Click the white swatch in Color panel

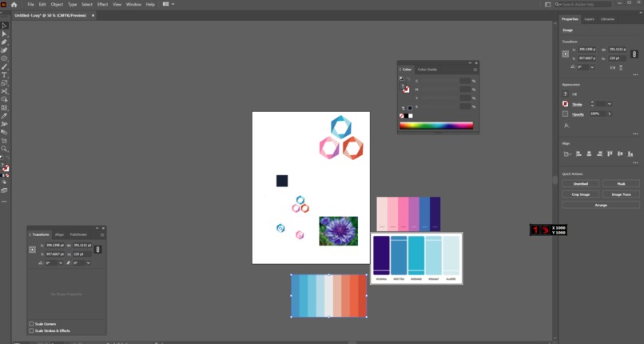pyautogui.click(x=411, y=116)
